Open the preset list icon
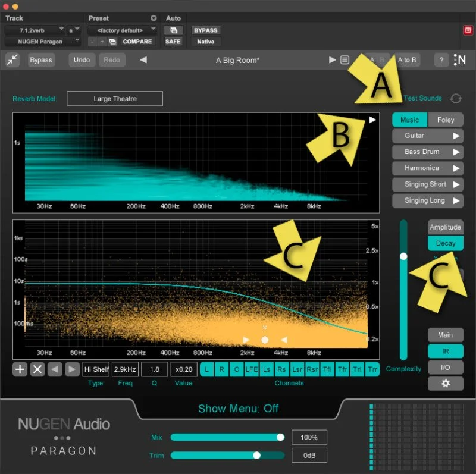Screen dimensions: 476x474 coord(345,60)
